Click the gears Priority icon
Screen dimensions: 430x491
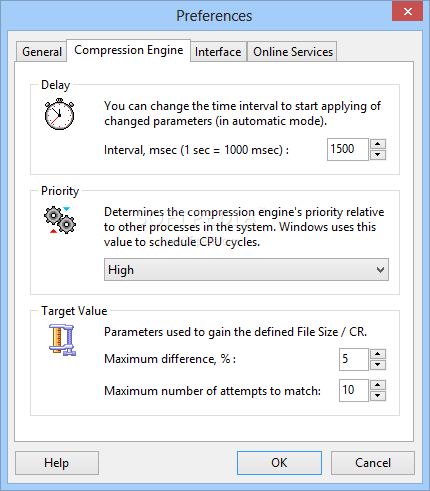[x=60, y=220]
